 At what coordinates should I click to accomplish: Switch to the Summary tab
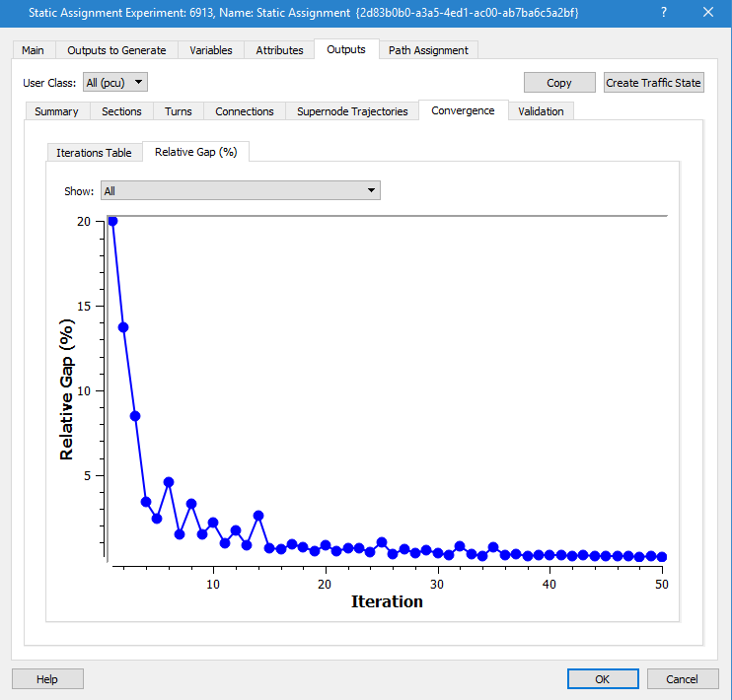tap(56, 111)
